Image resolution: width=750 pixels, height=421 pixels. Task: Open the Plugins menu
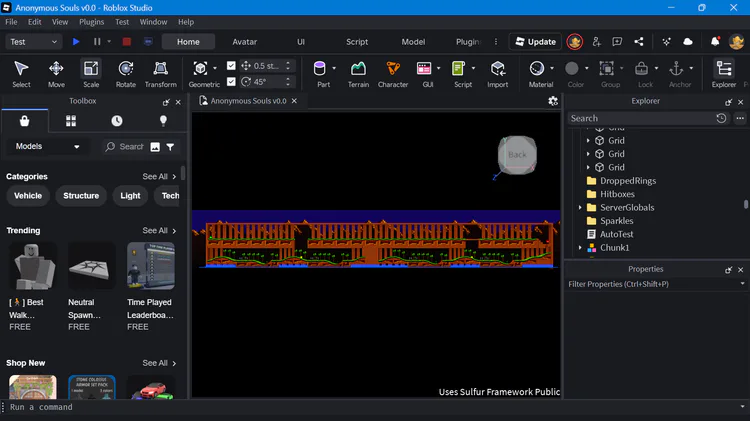point(91,22)
